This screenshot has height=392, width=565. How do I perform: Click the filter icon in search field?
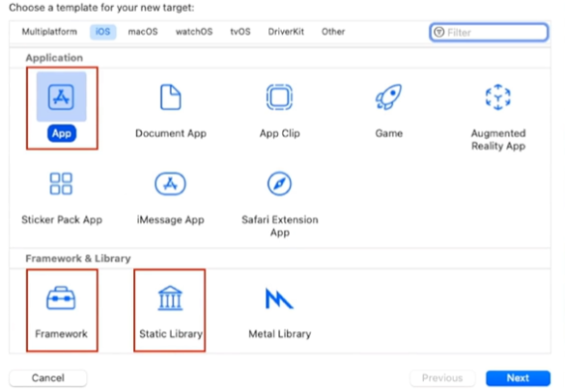tap(438, 32)
